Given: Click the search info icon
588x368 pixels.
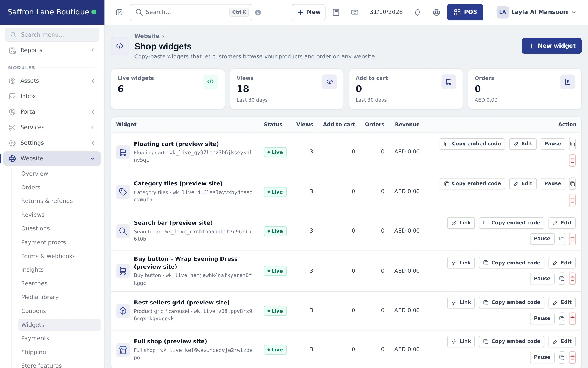Looking at the screenshot, I should (x=258, y=12).
